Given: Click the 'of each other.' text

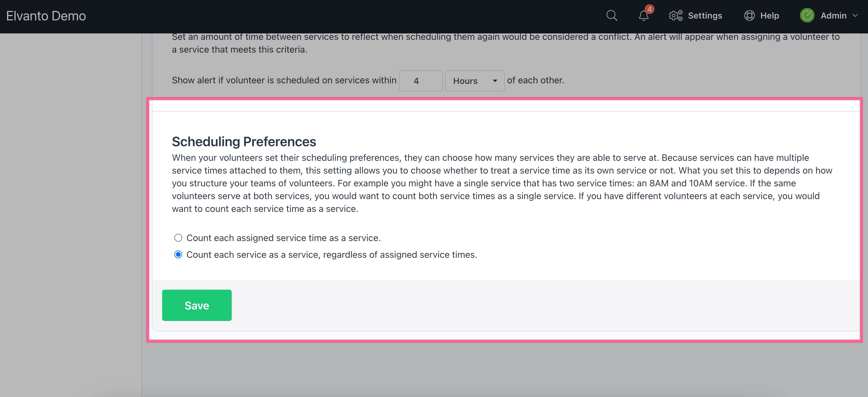Looking at the screenshot, I should [535, 80].
